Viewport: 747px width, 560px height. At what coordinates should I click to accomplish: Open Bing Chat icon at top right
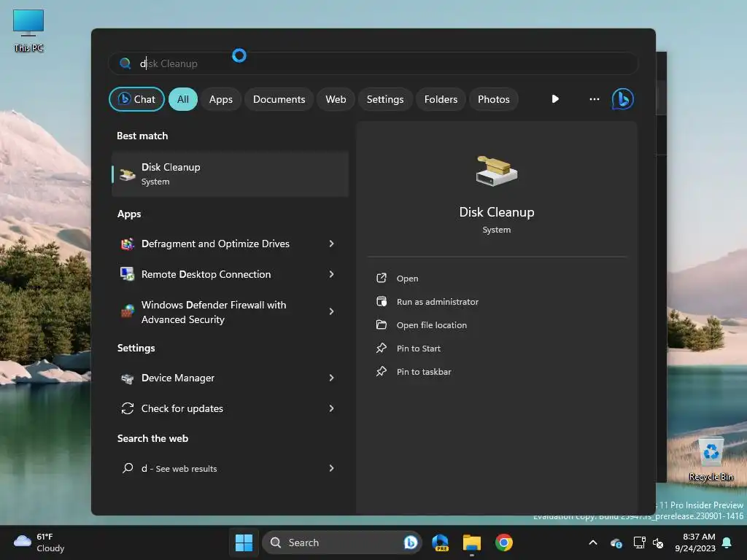pos(623,99)
